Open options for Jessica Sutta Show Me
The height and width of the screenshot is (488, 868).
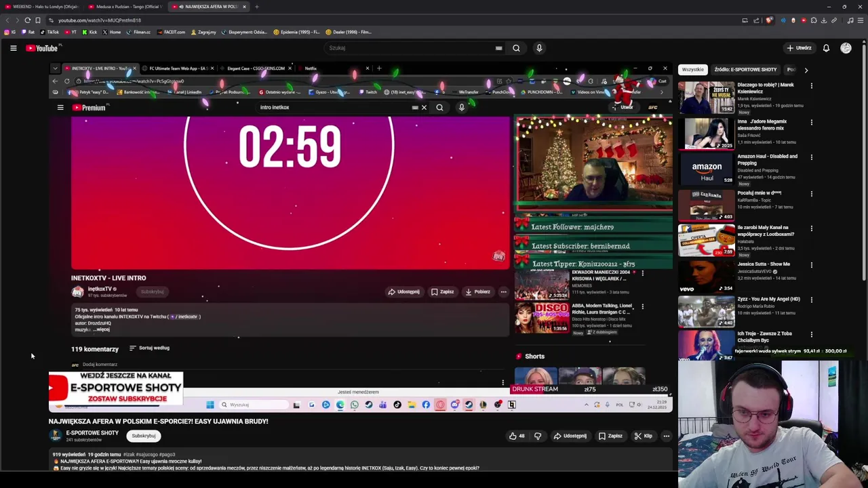pyautogui.click(x=811, y=265)
